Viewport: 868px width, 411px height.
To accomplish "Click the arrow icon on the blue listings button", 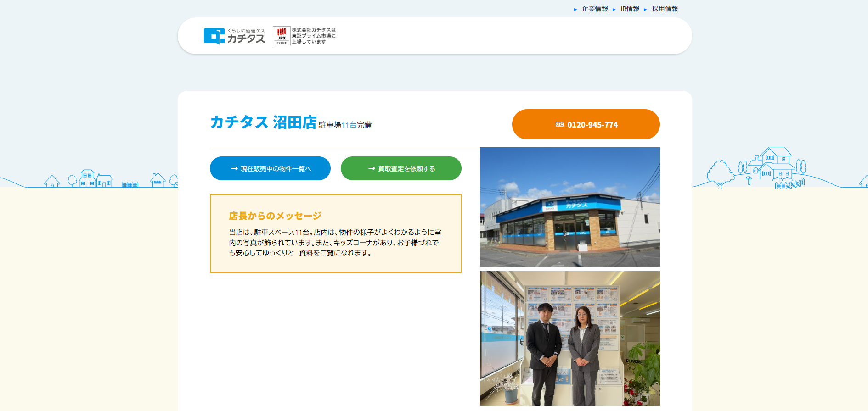I will [x=234, y=168].
